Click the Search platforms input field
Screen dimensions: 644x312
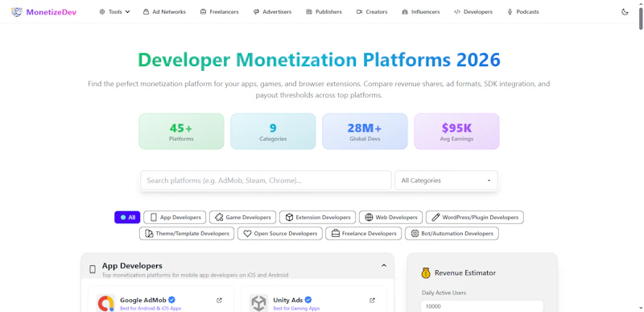tap(266, 181)
